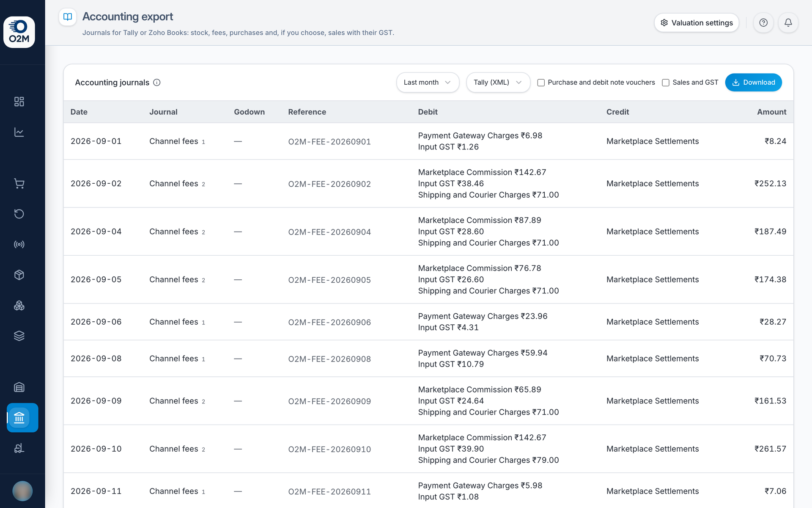Screen dimensions: 812x508
Task: Open the single box product icon
Action: coord(19,275)
